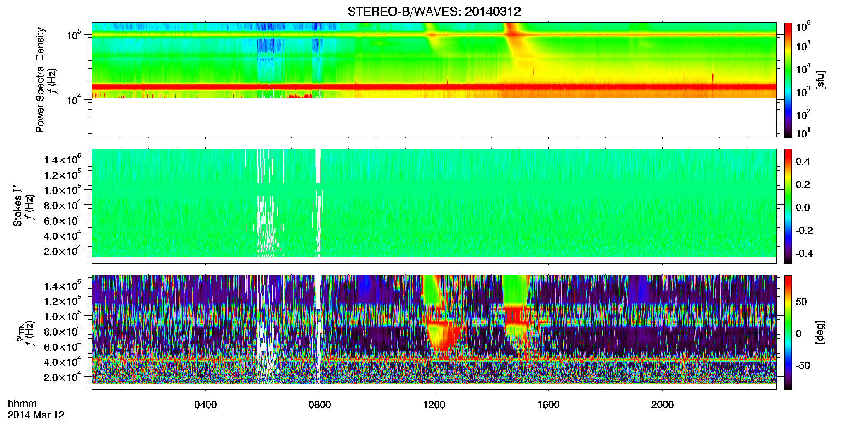Click the φRTN degrees colorbar
The width and height of the screenshot is (868, 447).
[x=788, y=332]
